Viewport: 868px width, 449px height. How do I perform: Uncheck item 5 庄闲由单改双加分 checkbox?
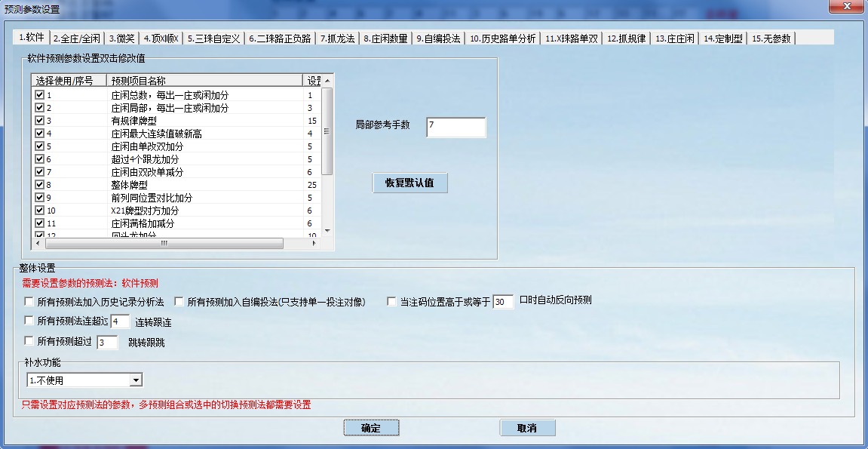(x=39, y=146)
